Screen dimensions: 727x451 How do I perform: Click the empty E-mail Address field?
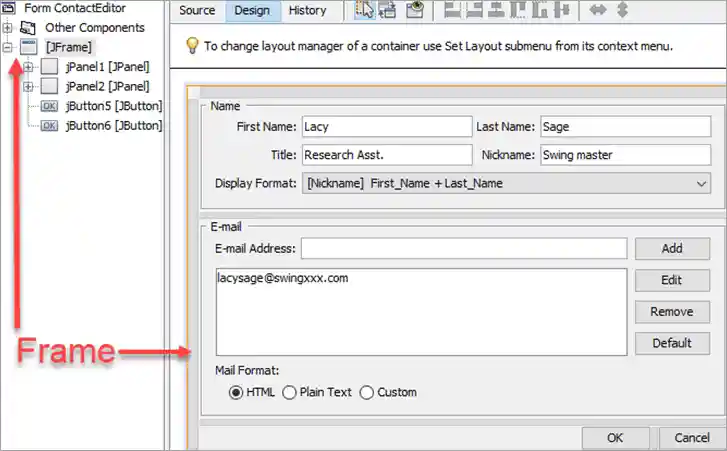pyautogui.click(x=464, y=248)
